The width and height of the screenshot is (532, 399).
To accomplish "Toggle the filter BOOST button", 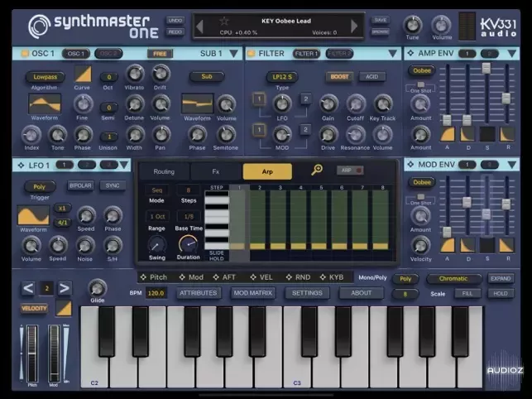I will [339, 77].
